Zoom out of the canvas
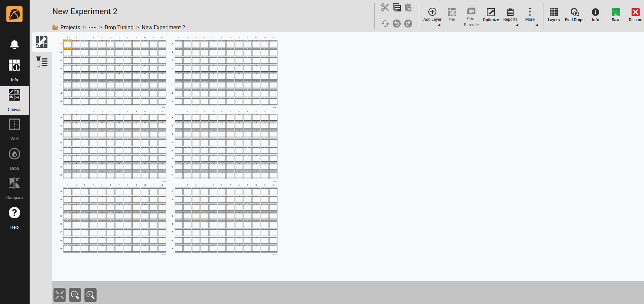 (x=75, y=295)
